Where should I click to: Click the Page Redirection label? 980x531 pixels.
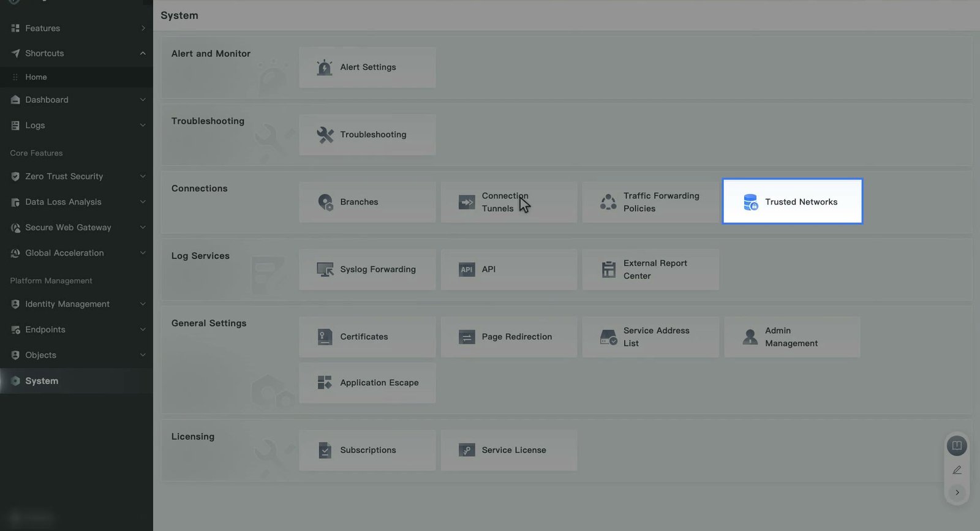click(x=517, y=337)
